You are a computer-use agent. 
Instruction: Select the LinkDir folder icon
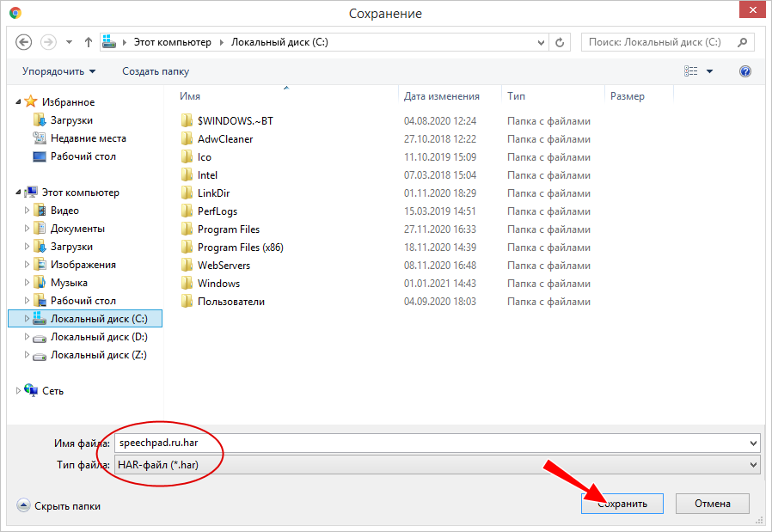coord(187,193)
